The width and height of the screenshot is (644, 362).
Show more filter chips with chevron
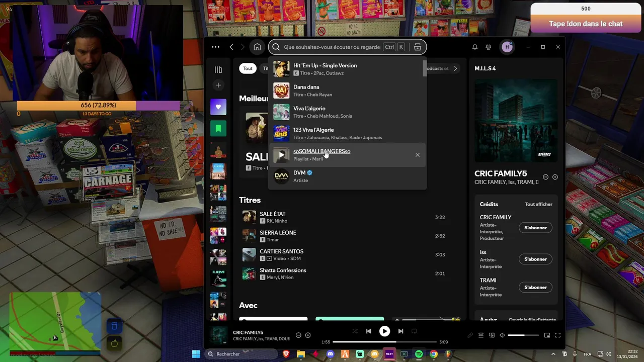pos(455,68)
